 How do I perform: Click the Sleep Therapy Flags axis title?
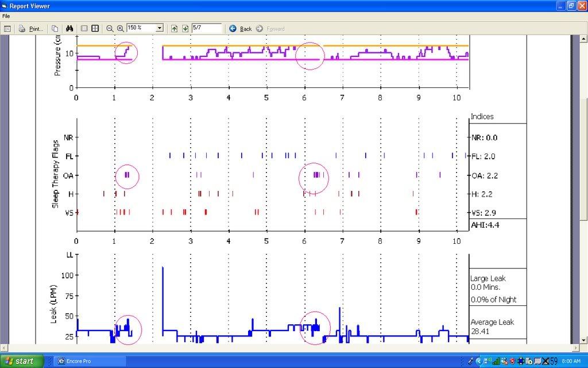[56, 174]
